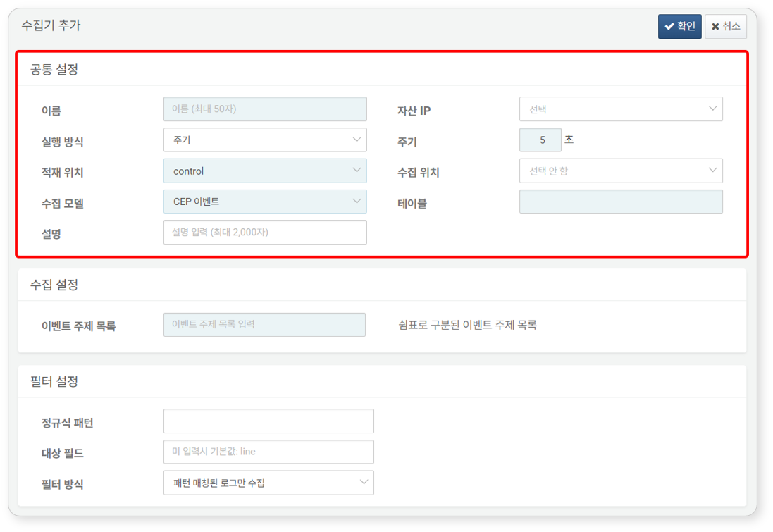The width and height of the screenshot is (773, 532).
Task: Click the 수집기 추가 dialog title
Action: click(x=51, y=25)
